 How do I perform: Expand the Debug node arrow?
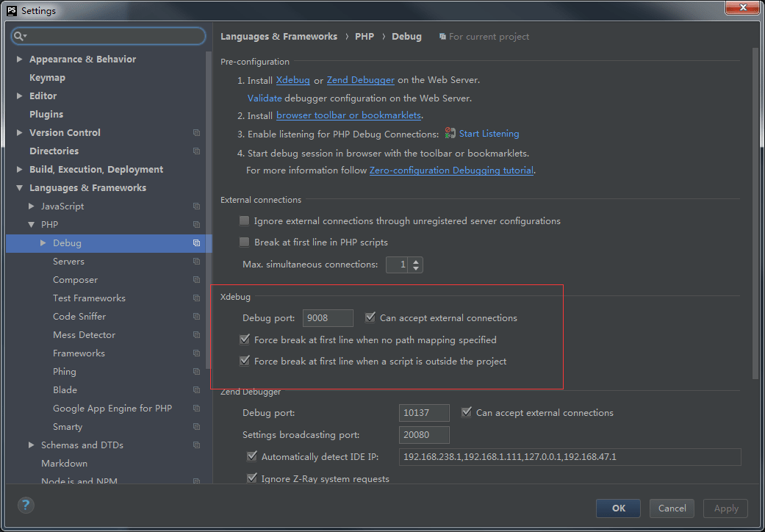[43, 242]
